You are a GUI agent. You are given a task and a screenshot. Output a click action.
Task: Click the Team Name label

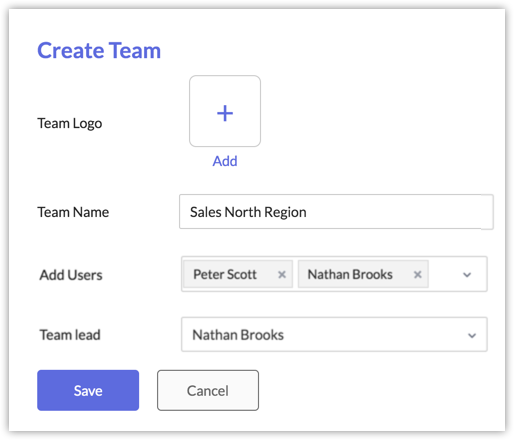point(73,212)
